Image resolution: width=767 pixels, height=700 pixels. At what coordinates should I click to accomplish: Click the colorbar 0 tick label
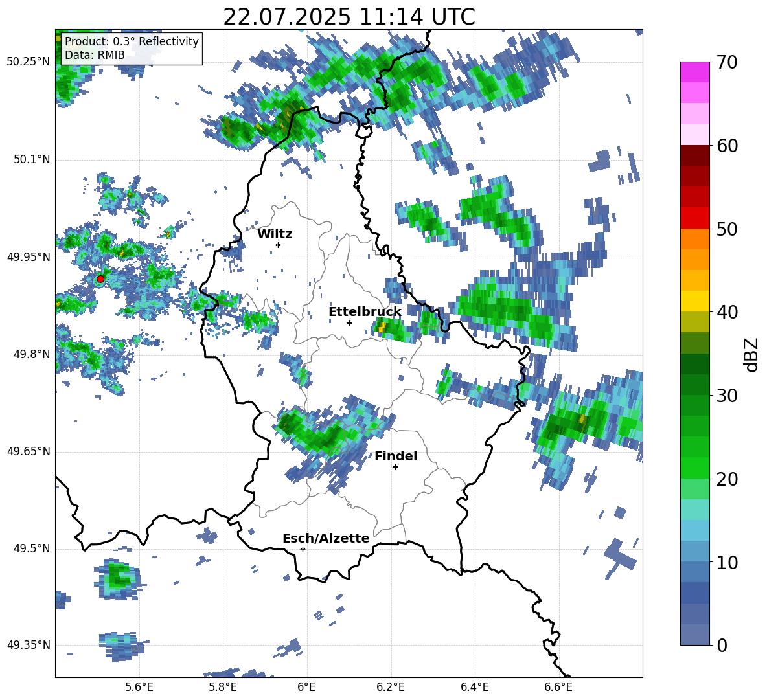click(x=722, y=645)
